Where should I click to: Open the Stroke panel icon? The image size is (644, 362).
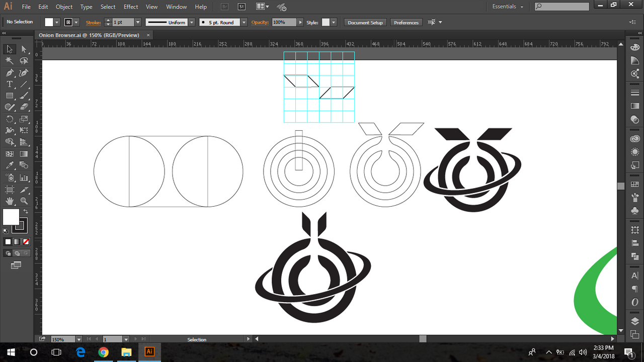pos(634,93)
